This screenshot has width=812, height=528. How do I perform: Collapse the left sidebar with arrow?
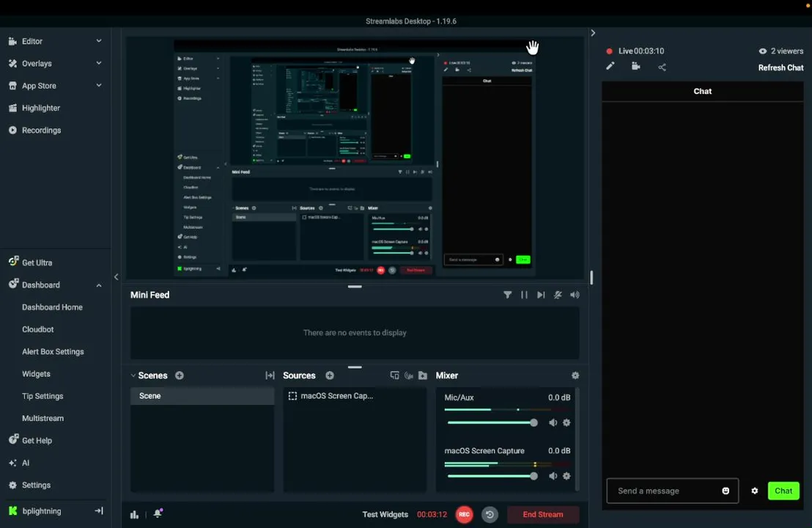coord(116,277)
